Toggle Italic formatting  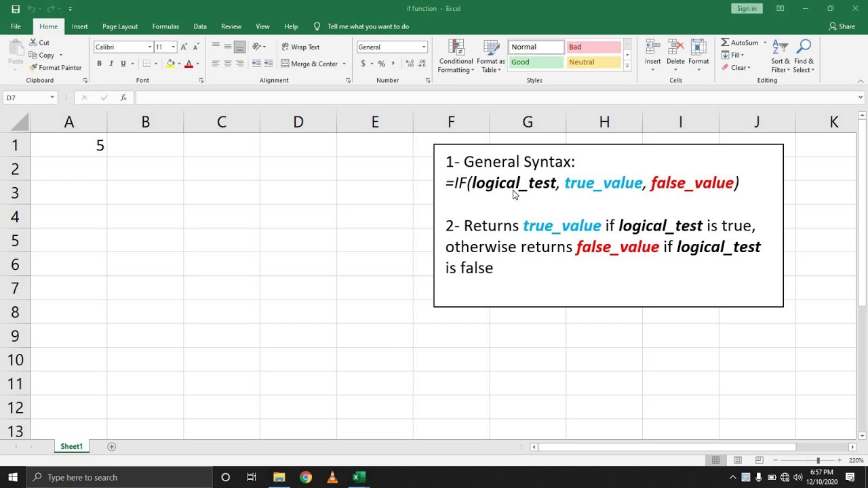click(x=111, y=63)
